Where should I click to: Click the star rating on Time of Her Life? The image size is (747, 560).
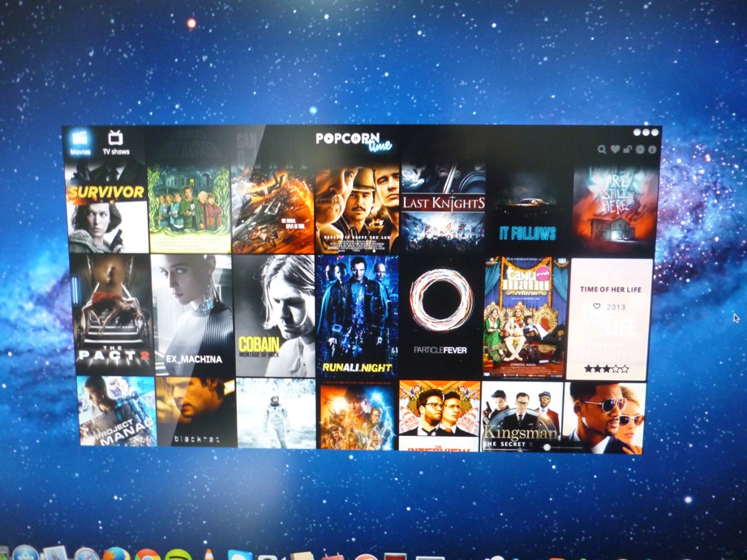point(607,369)
